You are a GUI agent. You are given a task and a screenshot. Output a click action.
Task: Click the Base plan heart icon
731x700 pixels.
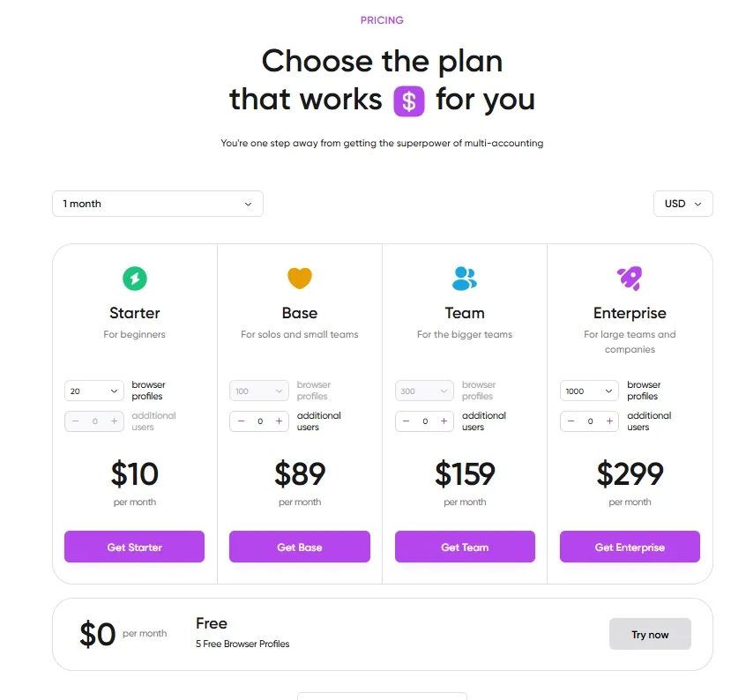click(300, 279)
